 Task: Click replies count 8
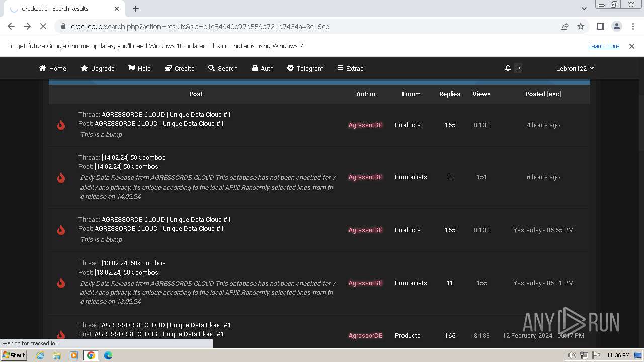tap(450, 177)
